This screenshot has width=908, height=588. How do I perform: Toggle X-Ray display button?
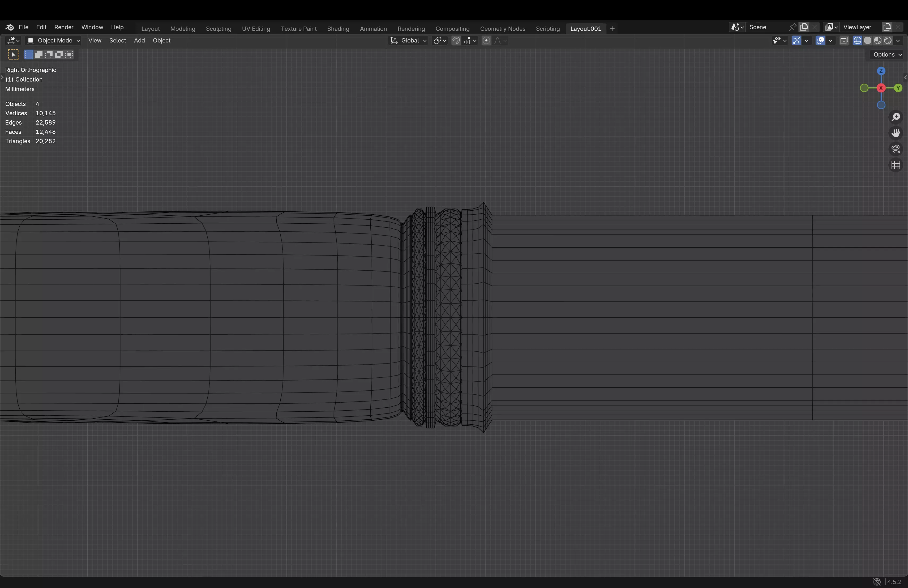844,40
